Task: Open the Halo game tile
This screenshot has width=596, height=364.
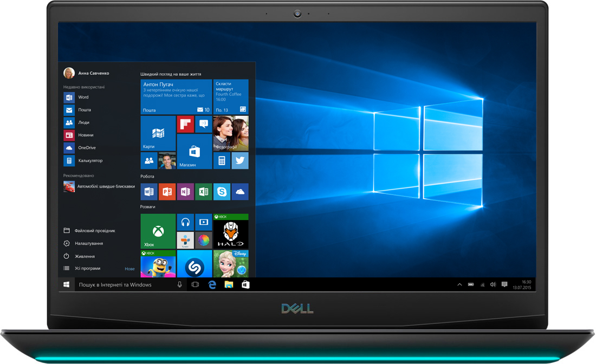Action: [231, 231]
